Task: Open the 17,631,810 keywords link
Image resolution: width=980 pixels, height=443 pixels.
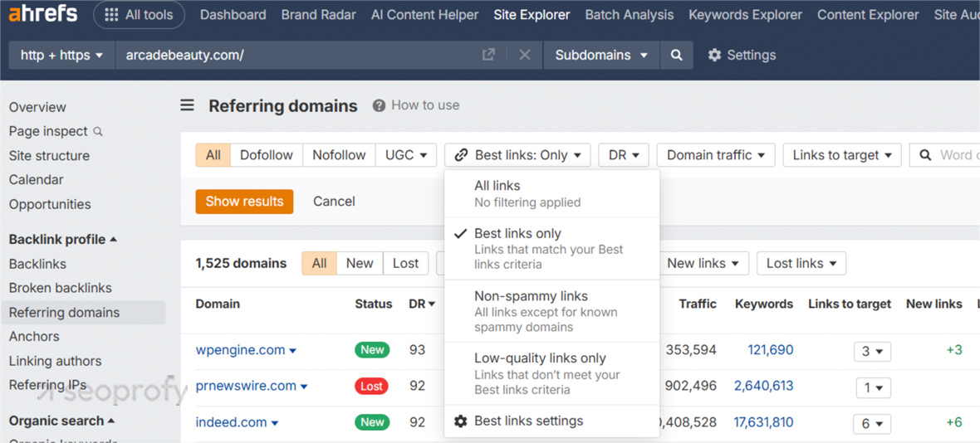Action: click(x=764, y=422)
